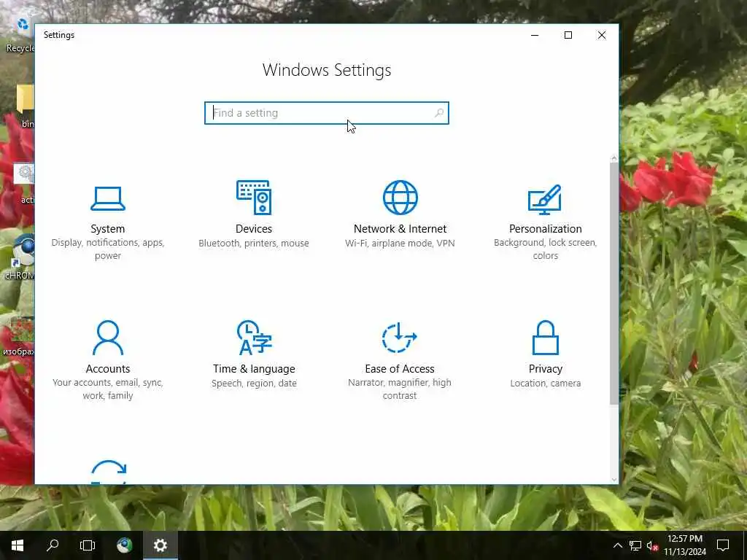Open the muted volume tray icon

[652, 545]
